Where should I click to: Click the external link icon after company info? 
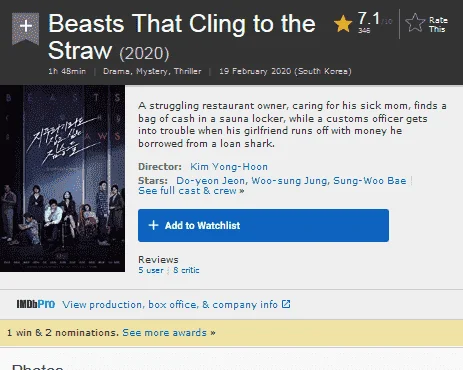point(286,304)
